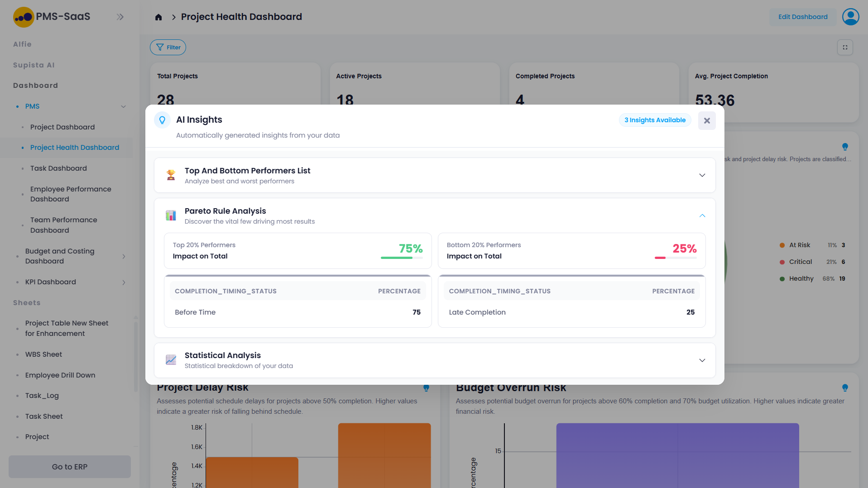The image size is (868, 488).
Task: Open Task Sheet in sidebar
Action: [x=44, y=416]
